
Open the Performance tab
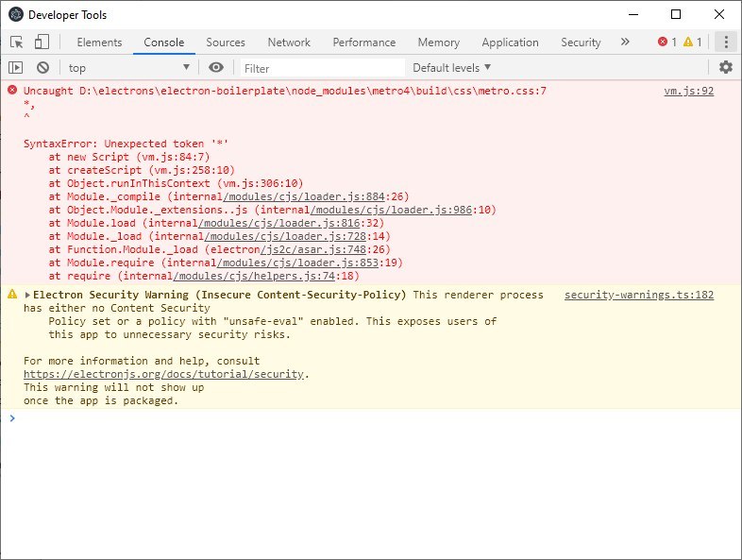click(363, 42)
